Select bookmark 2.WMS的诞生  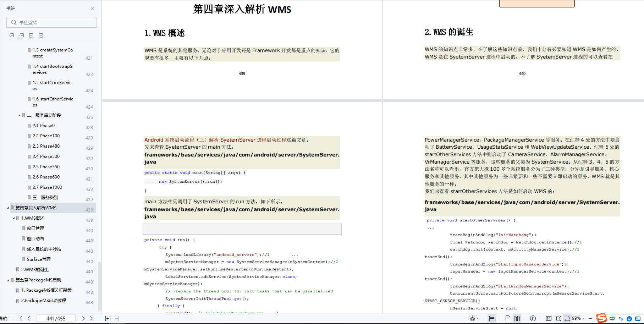pyautogui.click(x=35, y=270)
